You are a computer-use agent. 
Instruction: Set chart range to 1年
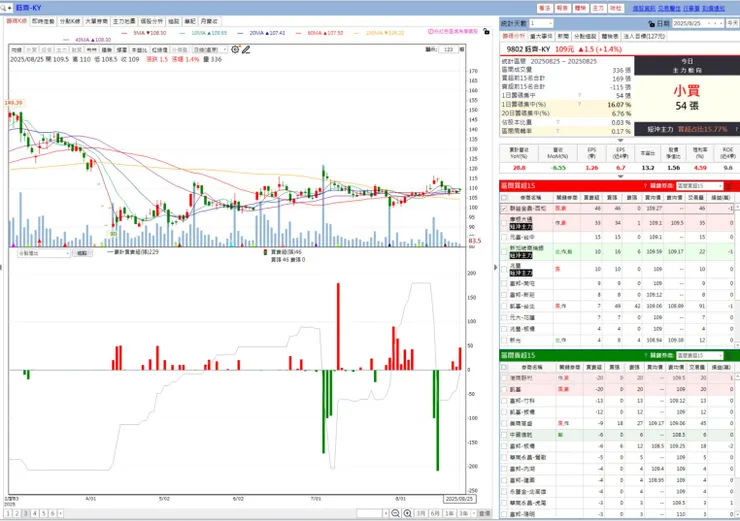[449, 513]
